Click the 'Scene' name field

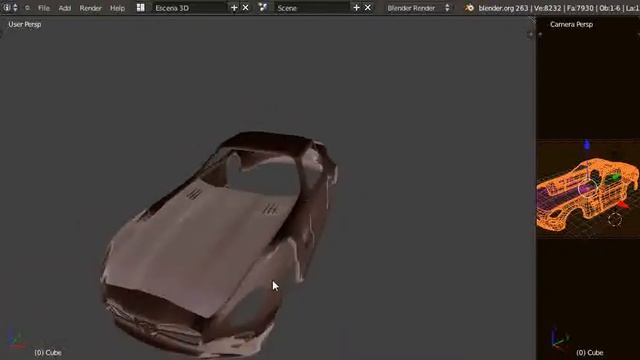point(312,8)
